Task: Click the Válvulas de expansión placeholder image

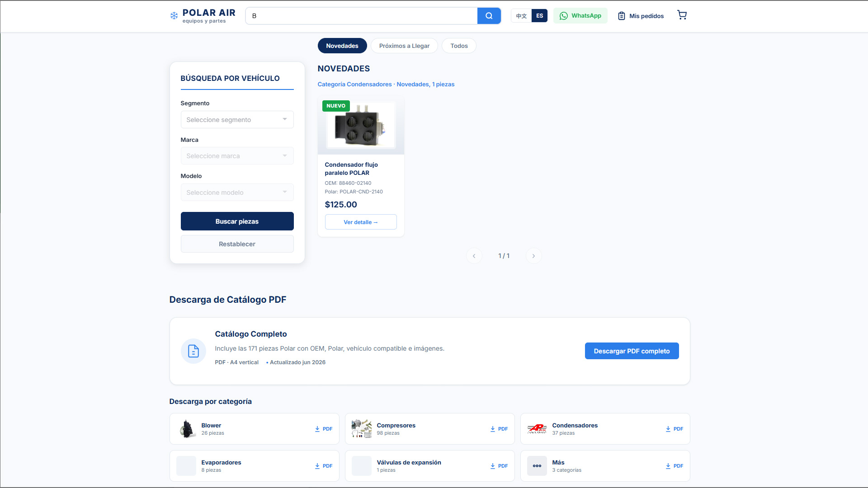Action: pyautogui.click(x=362, y=466)
